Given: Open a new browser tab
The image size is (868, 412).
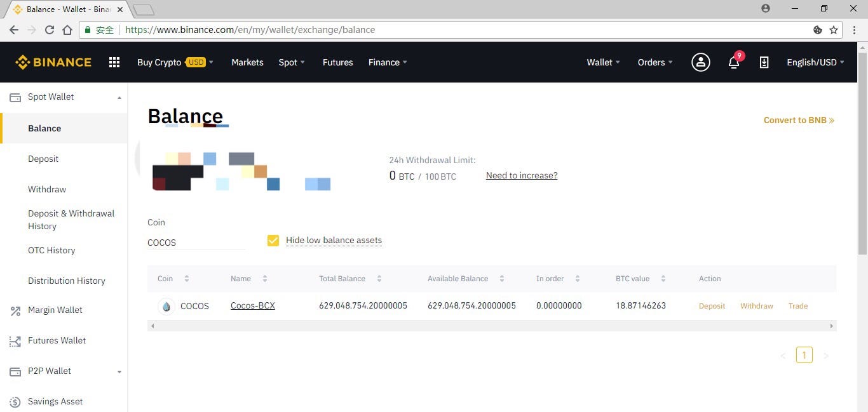Looking at the screenshot, I should (144, 10).
